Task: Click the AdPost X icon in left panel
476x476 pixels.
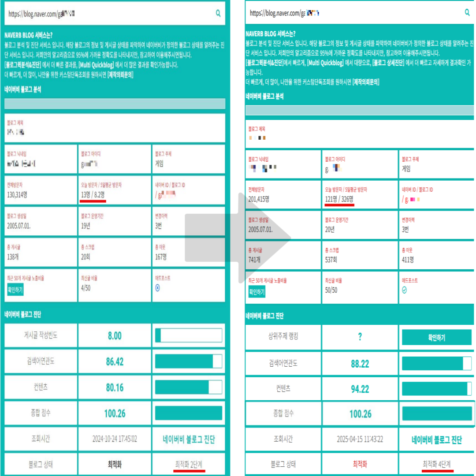Action: coord(157,288)
